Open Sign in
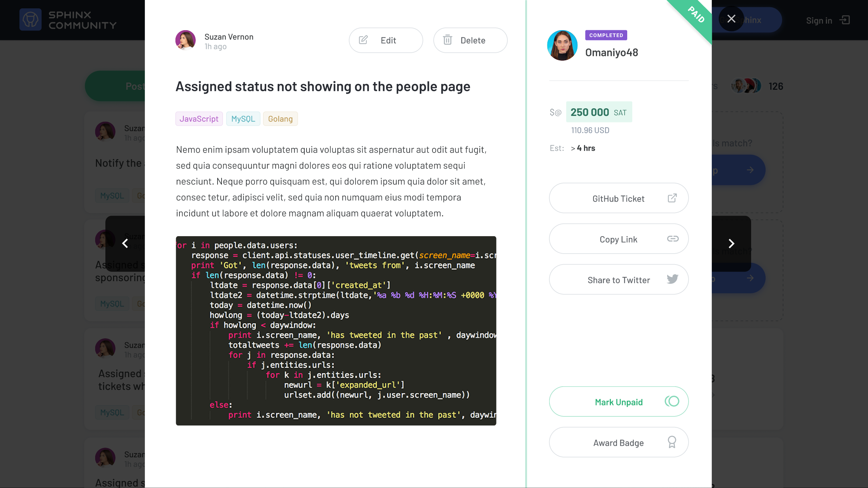The height and width of the screenshot is (488, 868). click(819, 20)
